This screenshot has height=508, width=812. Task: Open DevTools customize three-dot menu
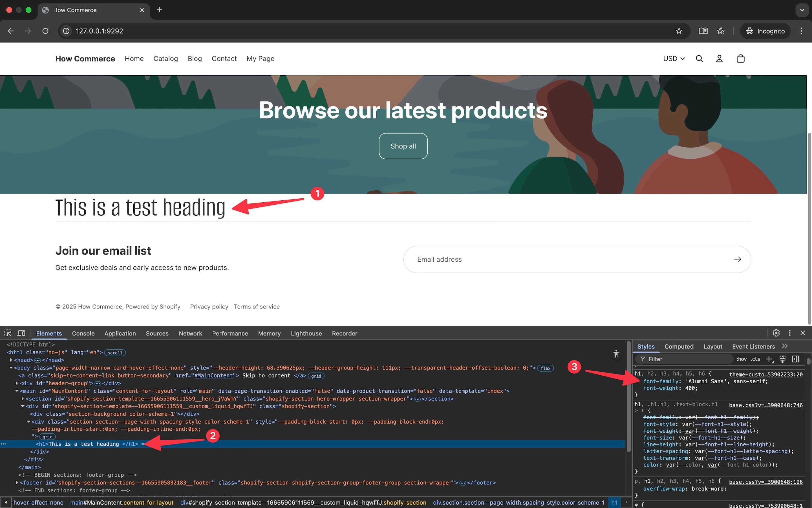pyautogui.click(x=789, y=333)
